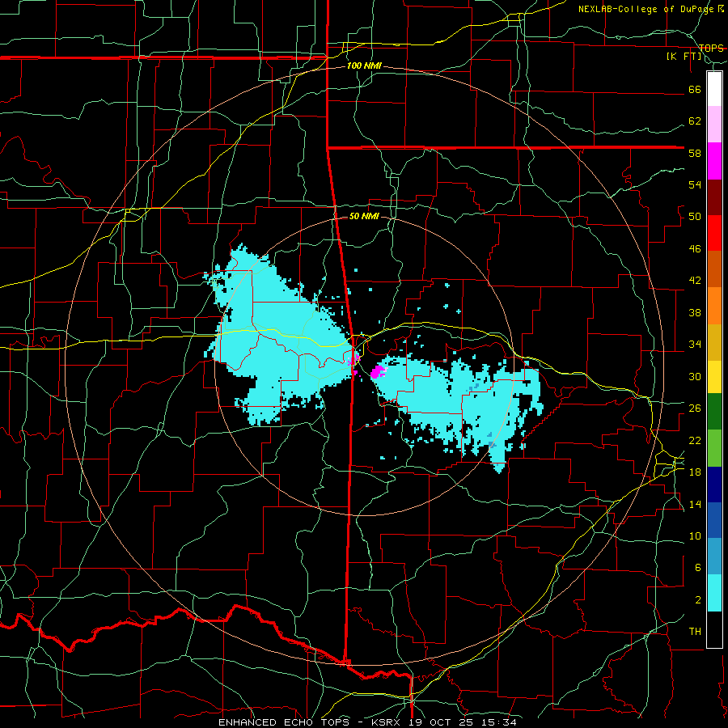Screen dimensions: 728x728
Task: Click the TH legend label
Action: click(x=695, y=632)
